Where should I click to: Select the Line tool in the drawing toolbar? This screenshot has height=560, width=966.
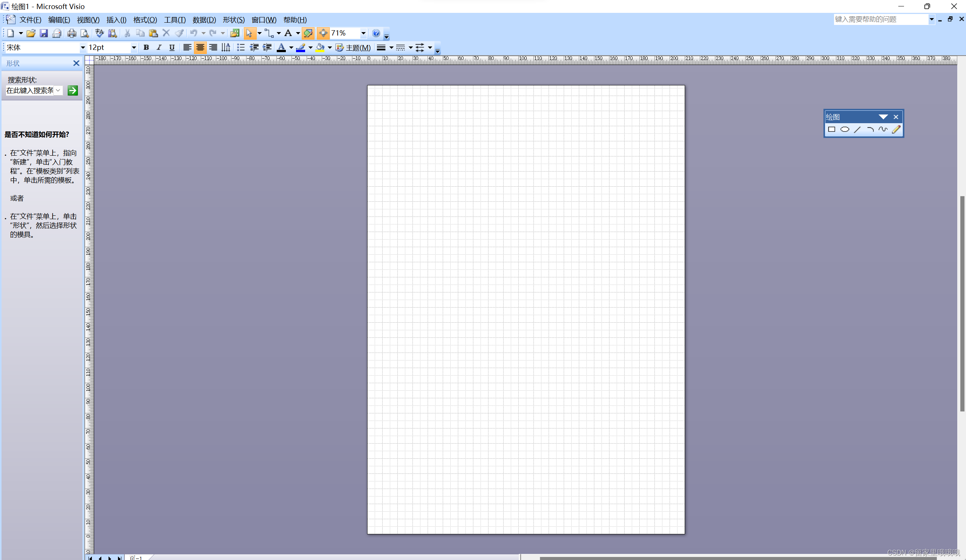(857, 130)
